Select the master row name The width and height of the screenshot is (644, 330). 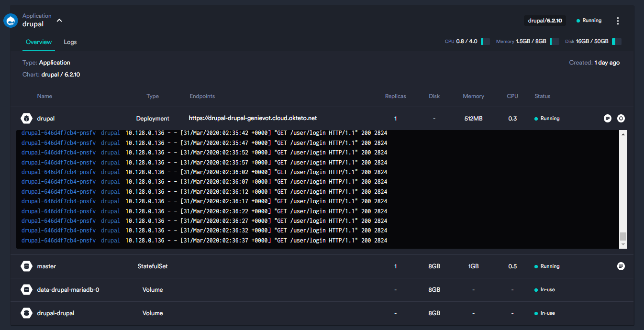pyautogui.click(x=46, y=266)
